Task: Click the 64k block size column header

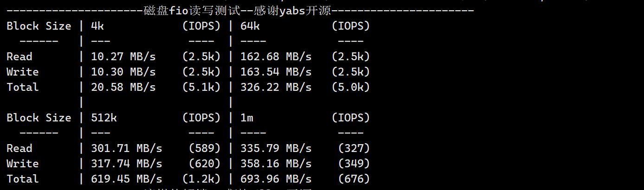Action: pyautogui.click(x=250, y=26)
